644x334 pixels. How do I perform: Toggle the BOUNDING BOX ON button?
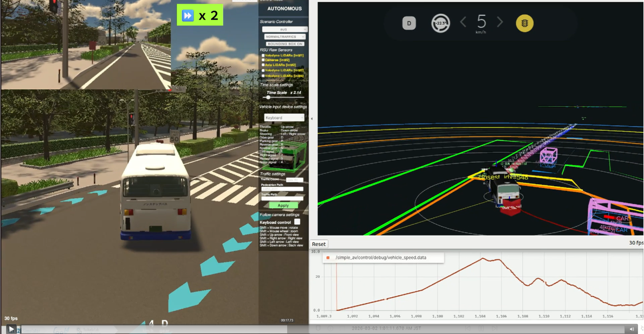[285, 44]
